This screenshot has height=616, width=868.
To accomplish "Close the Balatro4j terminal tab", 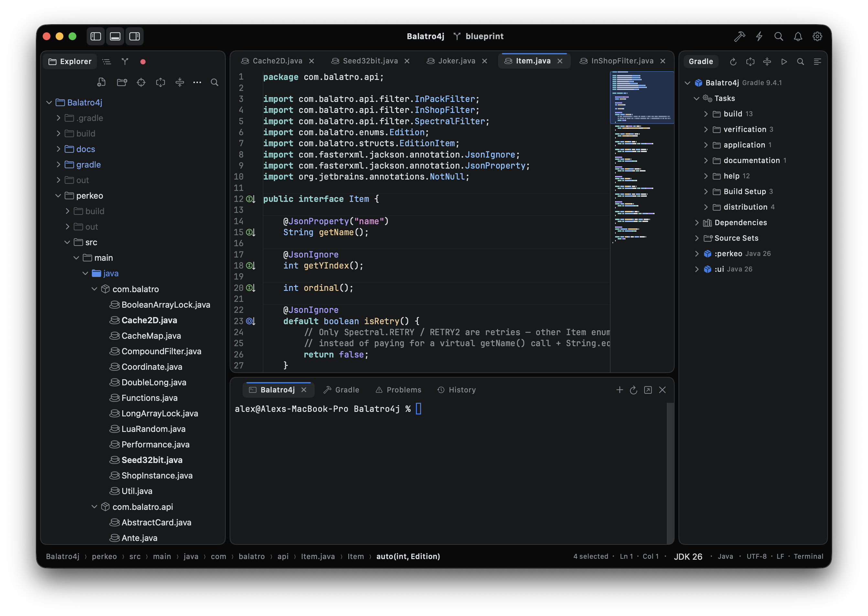I will 304,390.
